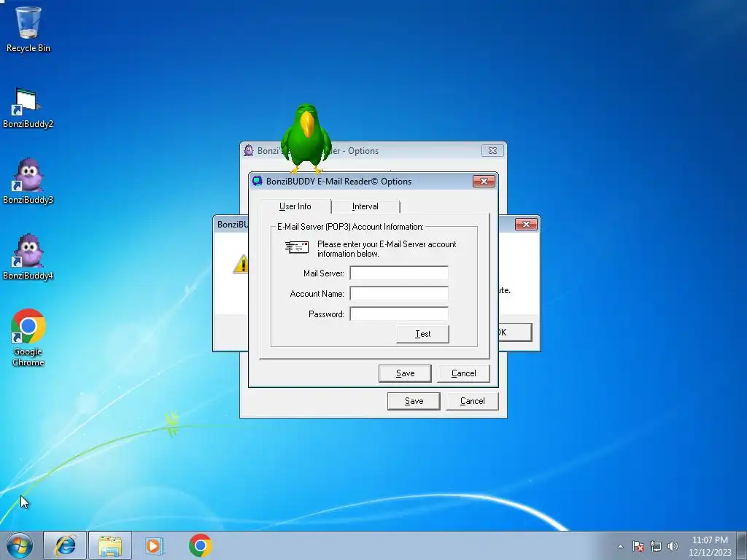
Task: Open Windows Explorer from taskbar
Action: pyautogui.click(x=110, y=545)
